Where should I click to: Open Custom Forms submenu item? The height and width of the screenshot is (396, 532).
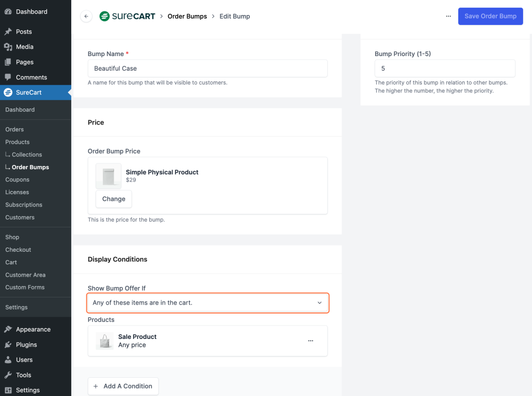25,287
